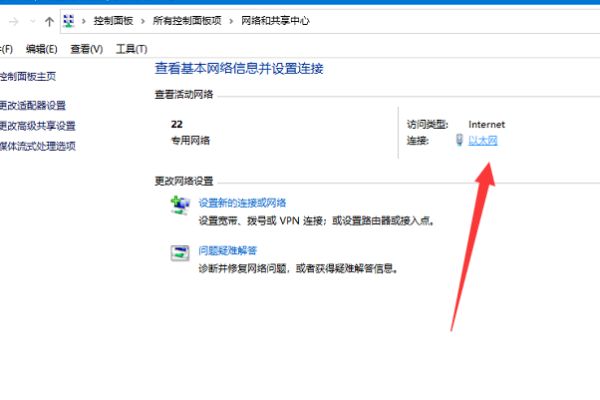600x400 pixels.
Task: Select 更改高级共享设置 in sidebar
Action: tap(38, 126)
